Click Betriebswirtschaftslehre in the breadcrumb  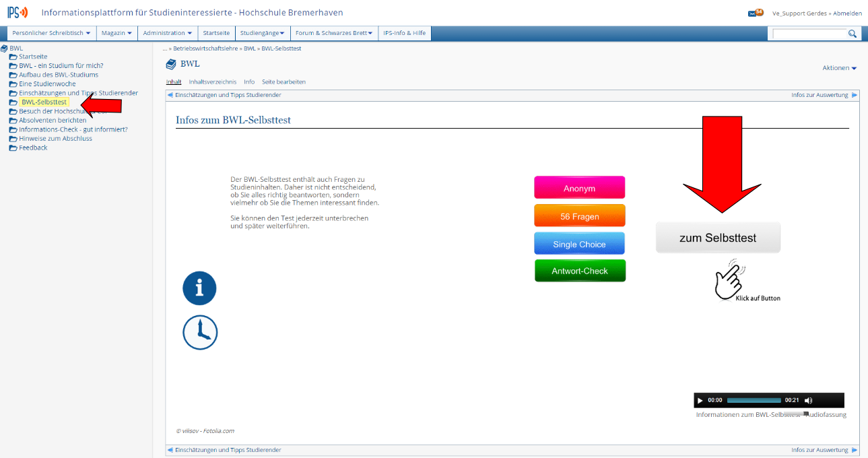207,49
